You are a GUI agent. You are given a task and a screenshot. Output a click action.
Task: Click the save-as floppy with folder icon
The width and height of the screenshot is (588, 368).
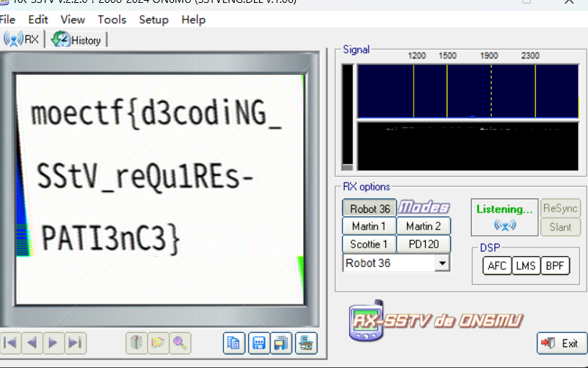click(281, 343)
